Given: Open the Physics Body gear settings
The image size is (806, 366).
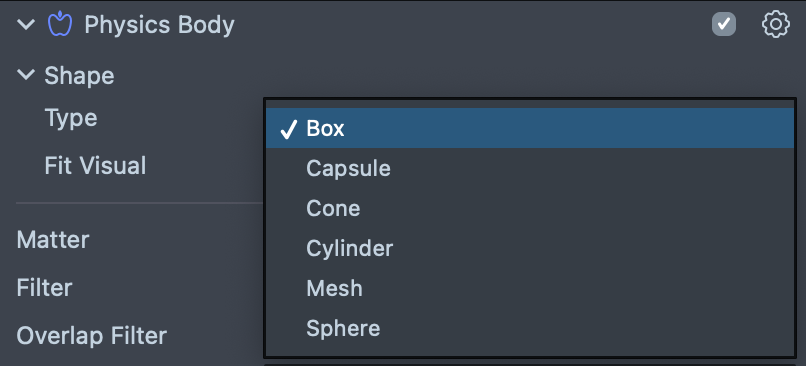Looking at the screenshot, I should (775, 25).
